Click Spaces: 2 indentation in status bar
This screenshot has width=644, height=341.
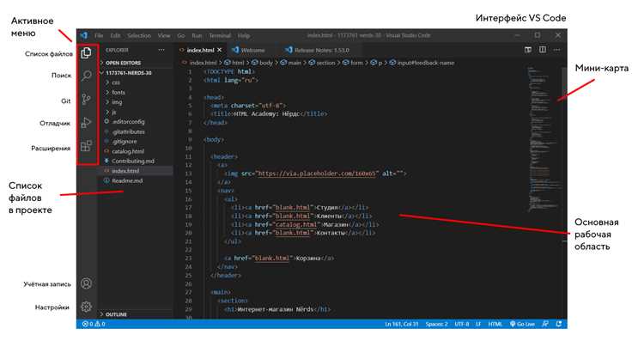click(x=436, y=324)
